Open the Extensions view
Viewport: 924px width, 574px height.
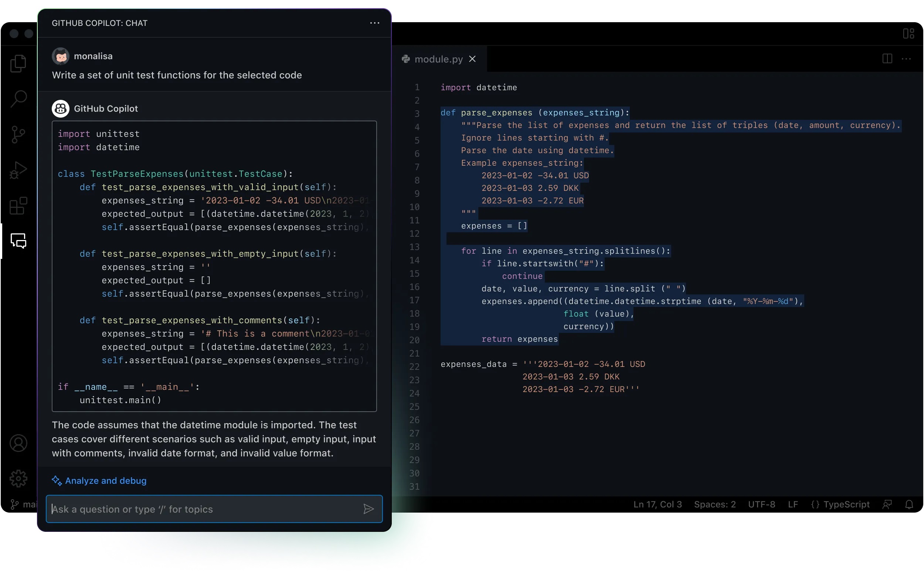click(x=18, y=206)
